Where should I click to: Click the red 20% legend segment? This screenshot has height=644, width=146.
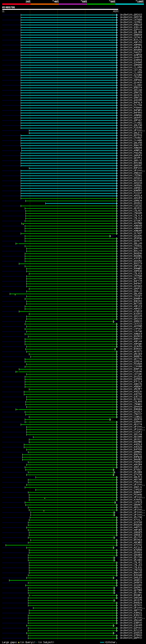16,4
